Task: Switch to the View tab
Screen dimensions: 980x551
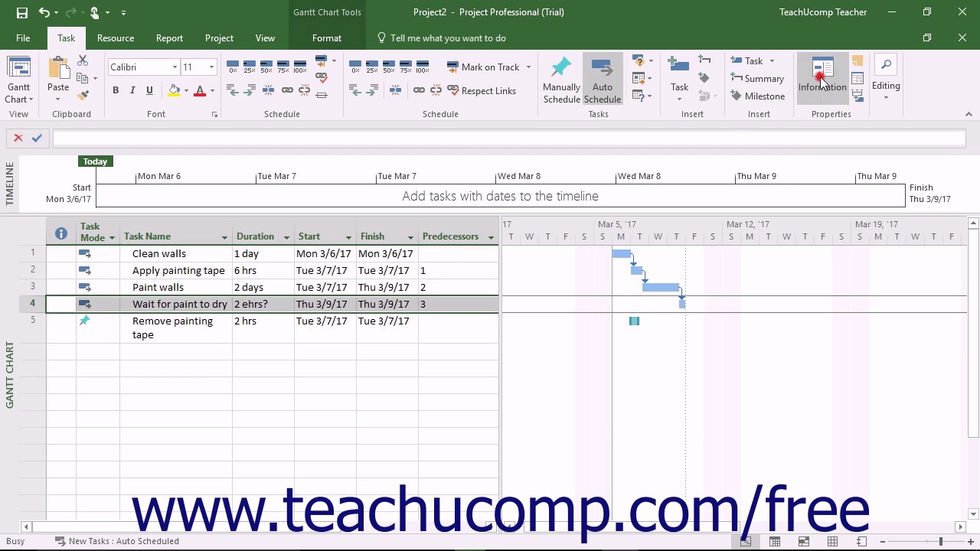Action: point(265,38)
